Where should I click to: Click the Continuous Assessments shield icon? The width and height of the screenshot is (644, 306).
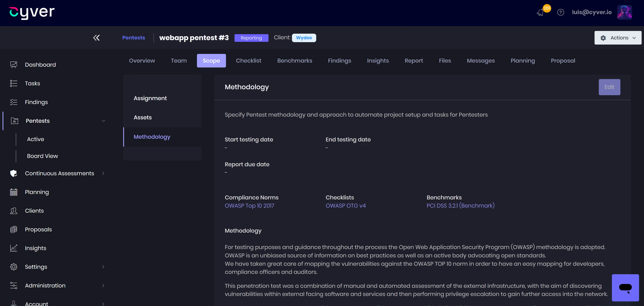click(14, 173)
